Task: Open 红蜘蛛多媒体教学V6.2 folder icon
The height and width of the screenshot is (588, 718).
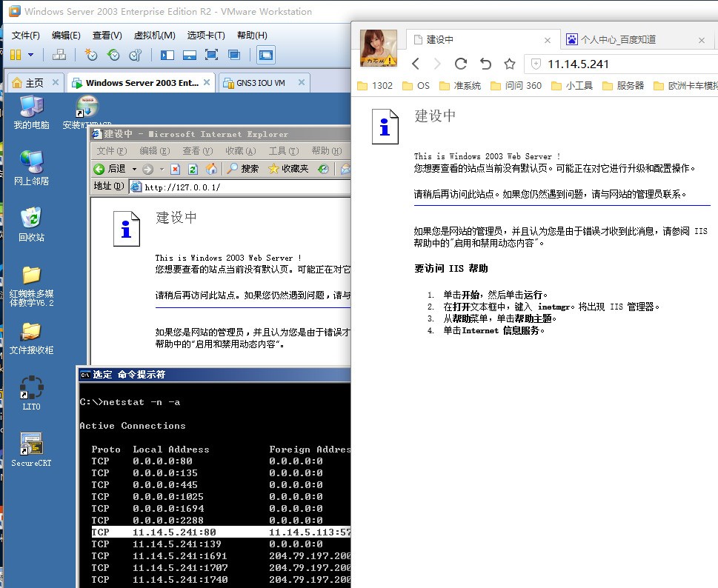Action: coord(31,286)
